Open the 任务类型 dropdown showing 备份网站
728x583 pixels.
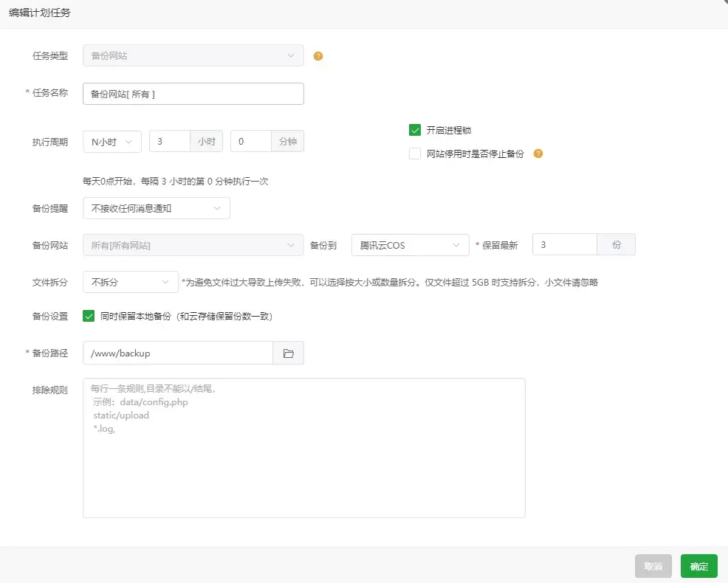(x=193, y=55)
